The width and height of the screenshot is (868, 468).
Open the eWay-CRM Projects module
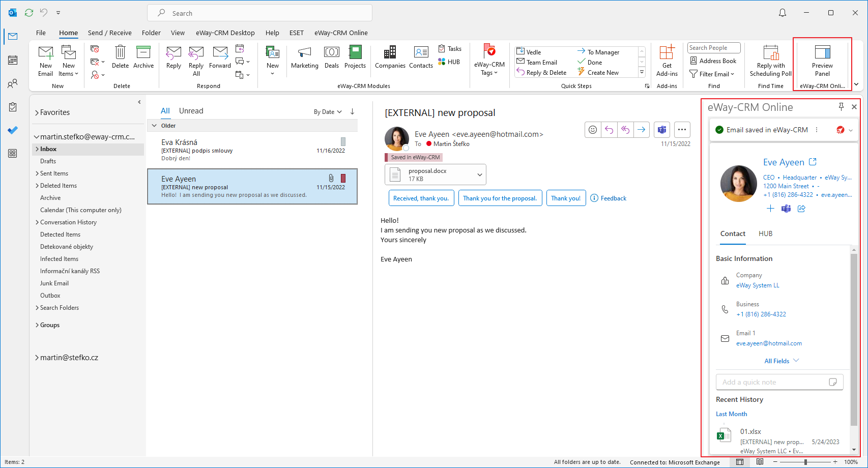point(355,56)
